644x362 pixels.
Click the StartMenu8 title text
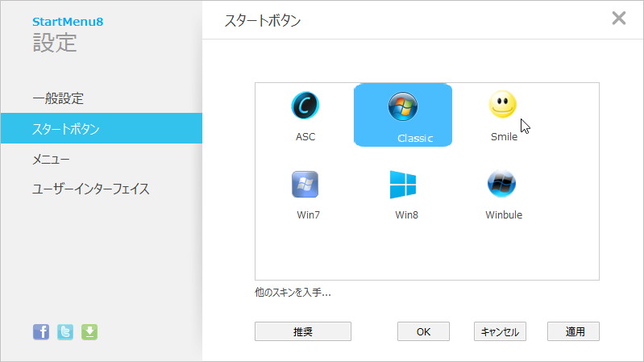pos(68,22)
